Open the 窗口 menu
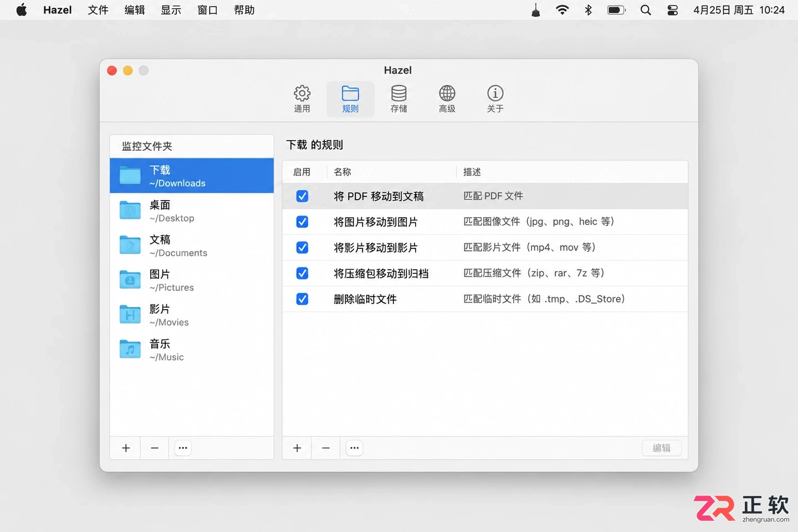Viewport: 798px width, 532px height. 208,10
